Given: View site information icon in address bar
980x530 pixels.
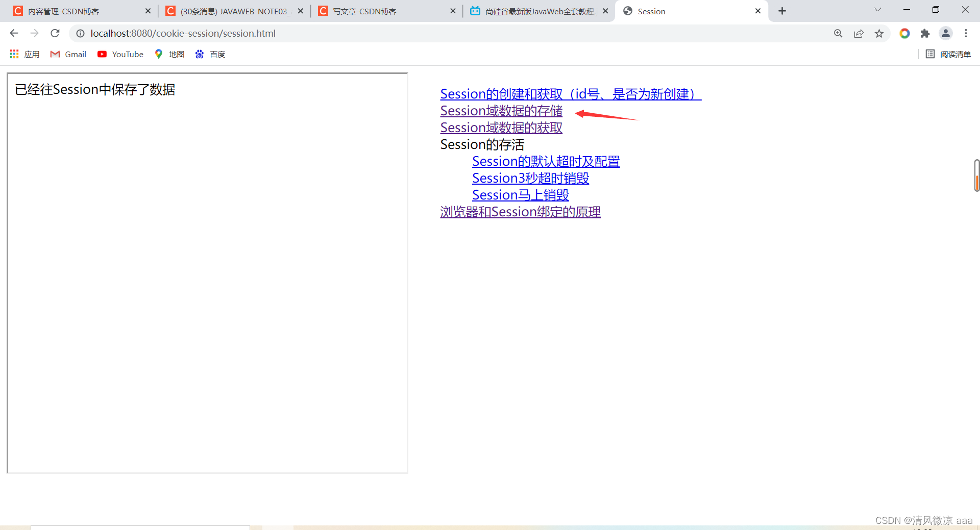Looking at the screenshot, I should click(80, 33).
